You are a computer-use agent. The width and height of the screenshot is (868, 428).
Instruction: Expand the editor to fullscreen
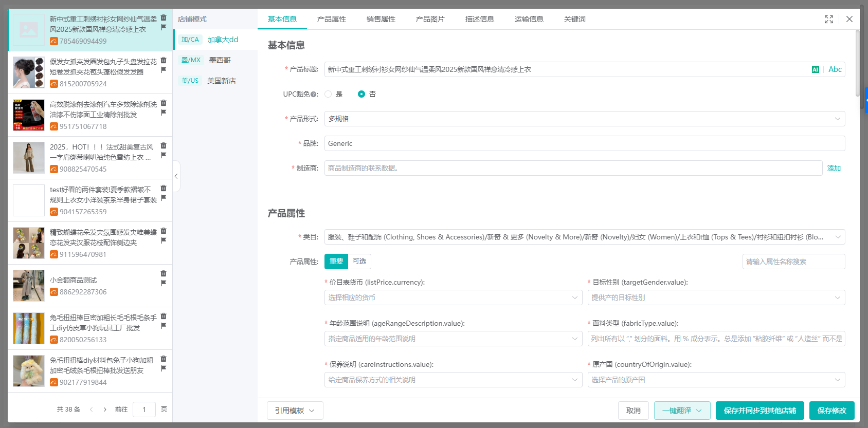[828, 19]
